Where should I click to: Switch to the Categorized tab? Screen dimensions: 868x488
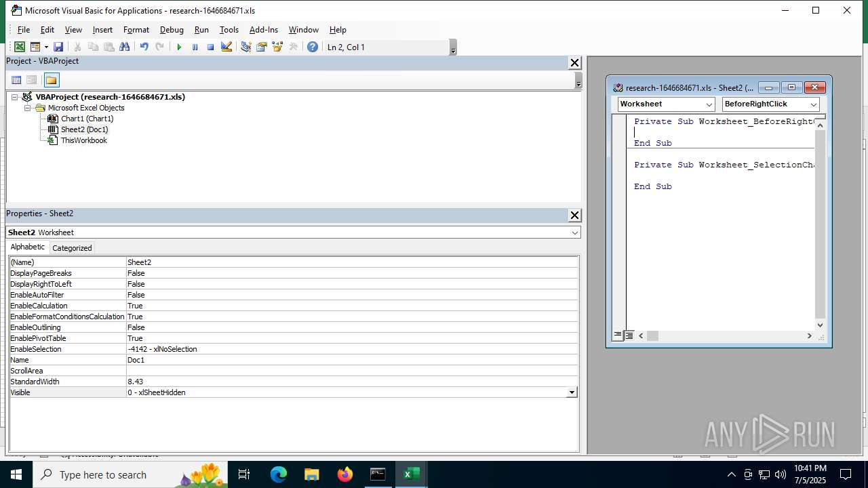coord(72,248)
